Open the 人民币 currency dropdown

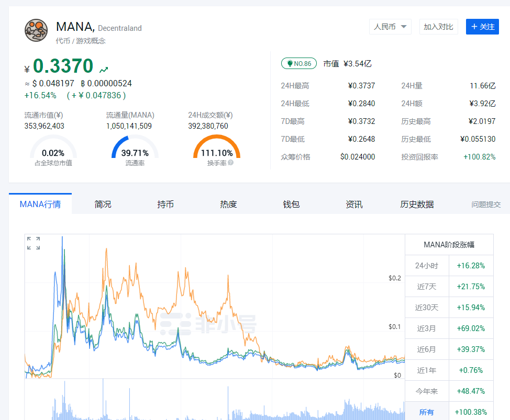tap(390, 27)
